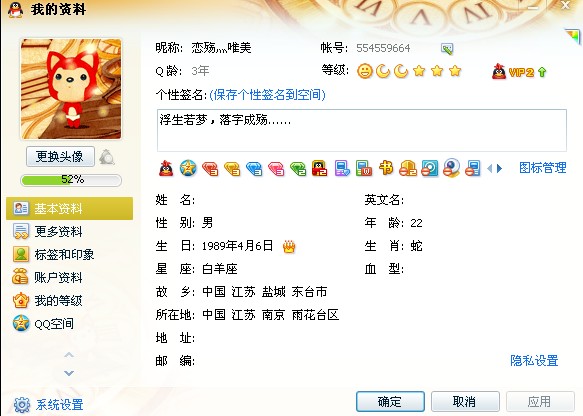Click inside the 个性签名 text box
Screen dimensions: 583x416
[361, 130]
